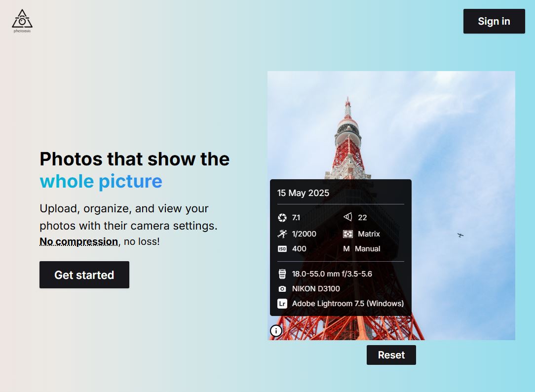Click the blue whole picture heading text
This screenshot has height=392, width=535.
pyautogui.click(x=101, y=181)
